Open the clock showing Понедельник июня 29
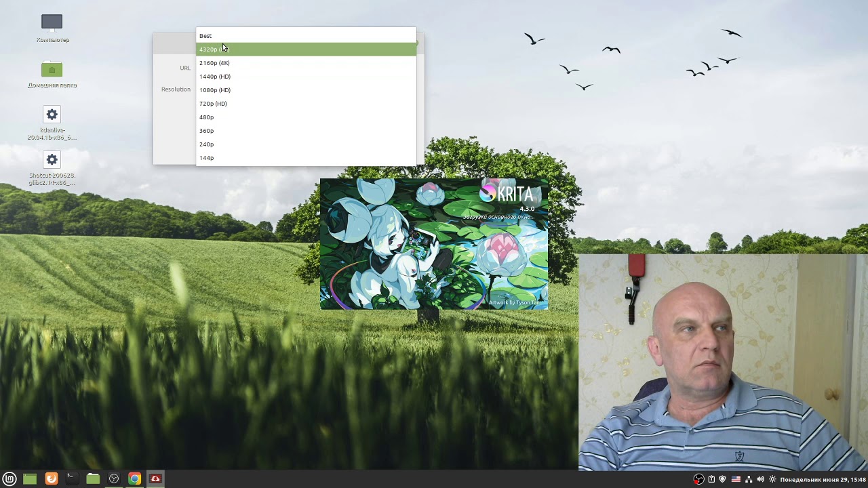The width and height of the screenshot is (868, 488). click(x=823, y=479)
